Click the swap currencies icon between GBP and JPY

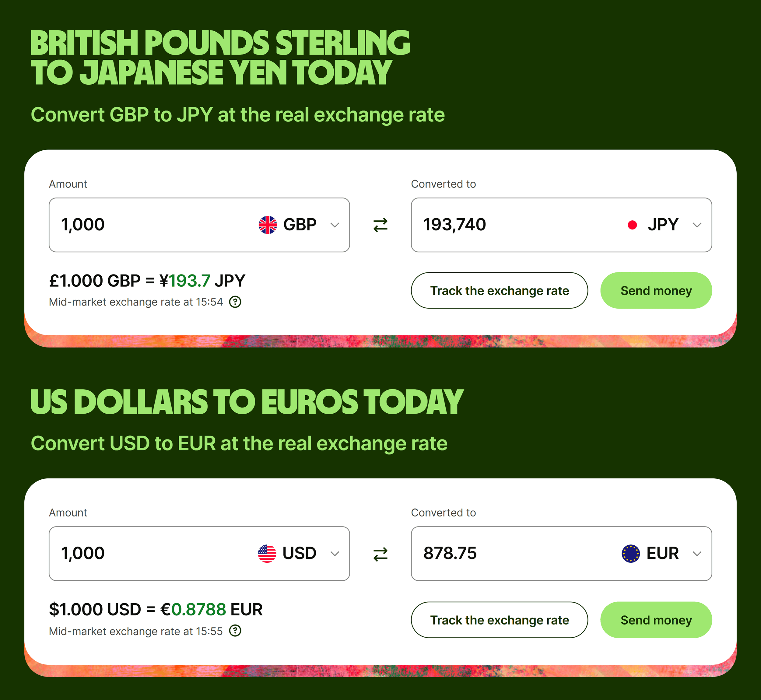(380, 225)
